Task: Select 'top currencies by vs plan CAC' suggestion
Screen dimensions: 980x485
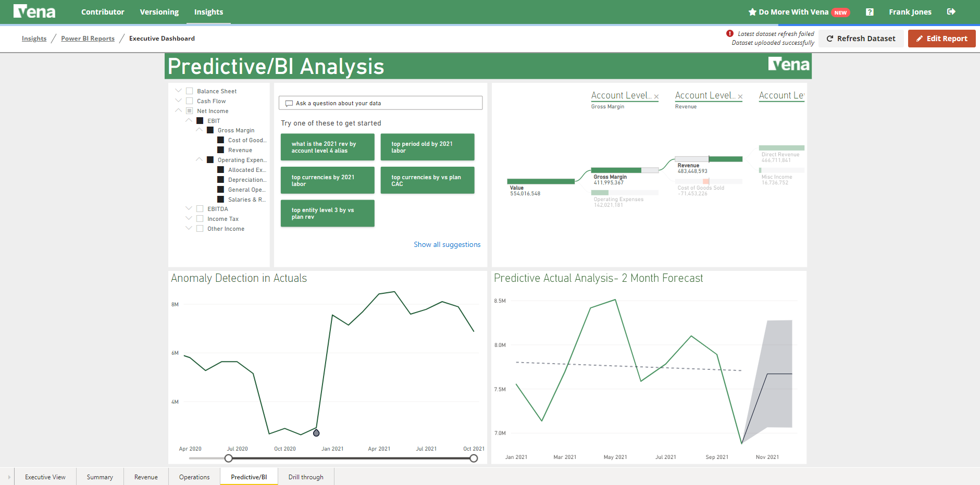Action: click(427, 180)
